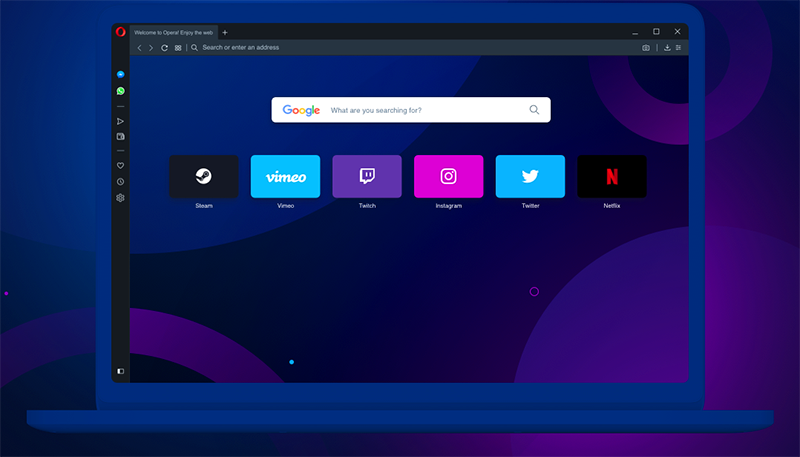Close the Opera window
This screenshot has height=457, width=800.
point(678,32)
